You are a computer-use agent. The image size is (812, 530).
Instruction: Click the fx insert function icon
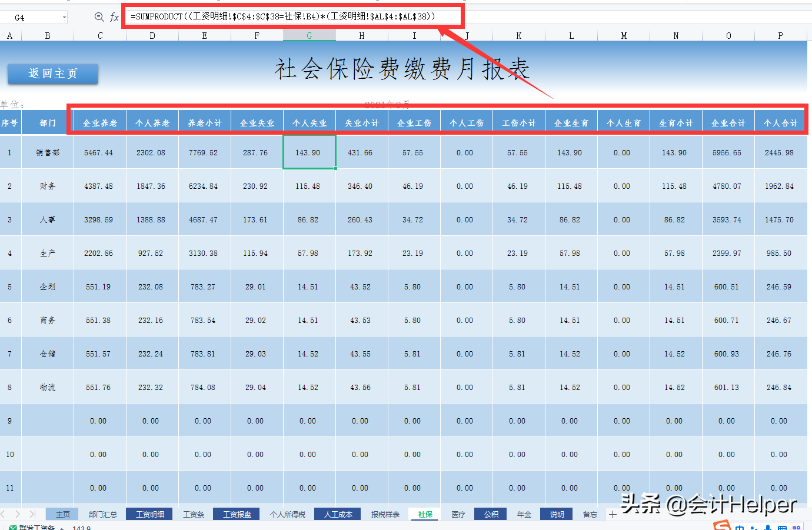tap(114, 17)
